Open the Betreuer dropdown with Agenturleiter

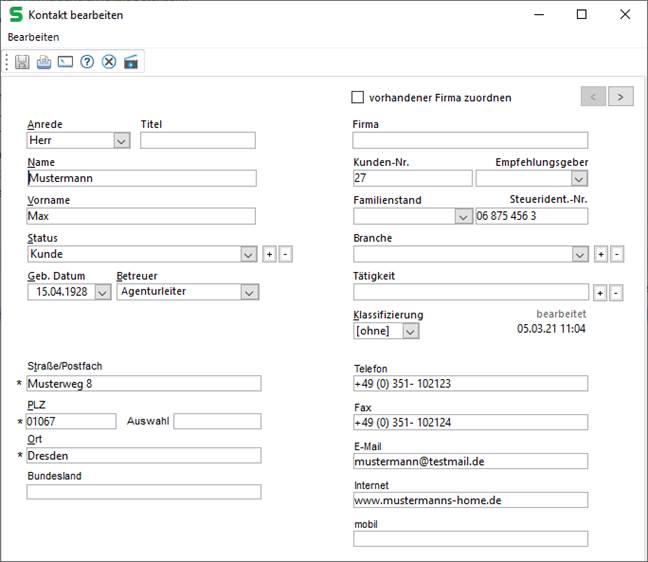pyautogui.click(x=249, y=292)
